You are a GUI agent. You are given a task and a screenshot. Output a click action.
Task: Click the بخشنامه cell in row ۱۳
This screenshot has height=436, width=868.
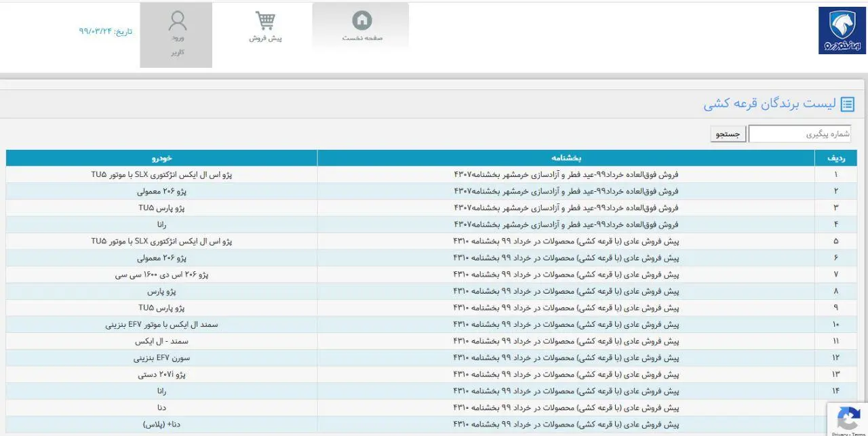coord(566,374)
